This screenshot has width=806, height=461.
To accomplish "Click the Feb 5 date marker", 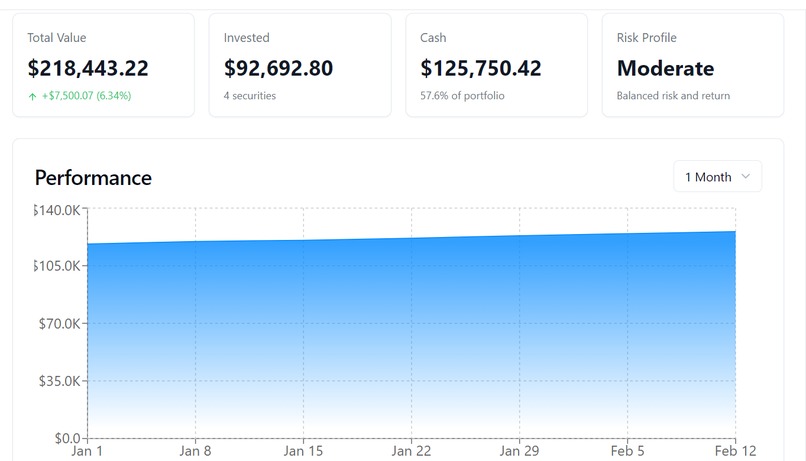I will [x=627, y=451].
